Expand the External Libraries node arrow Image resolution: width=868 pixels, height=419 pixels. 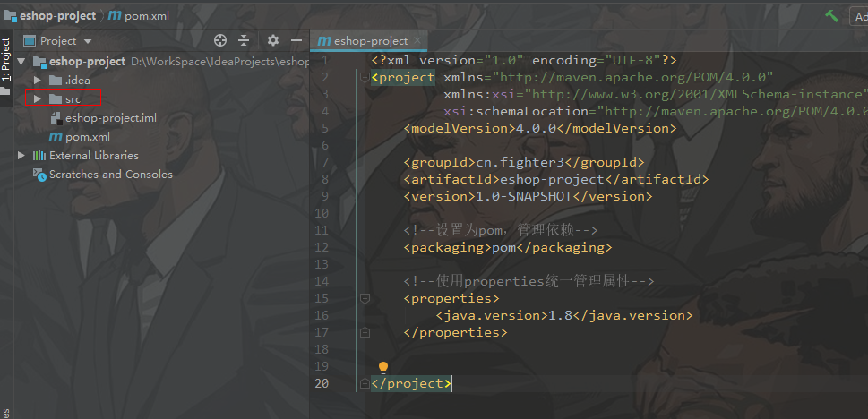21,156
